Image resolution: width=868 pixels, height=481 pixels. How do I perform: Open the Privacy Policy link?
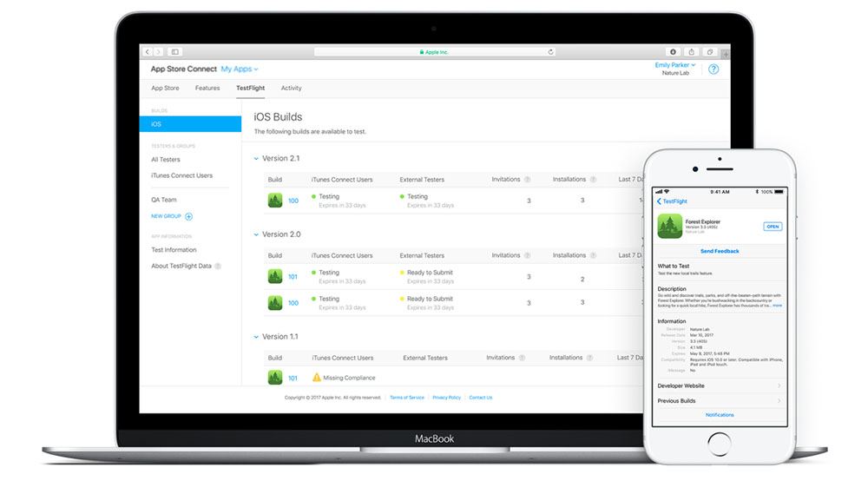coord(446,398)
